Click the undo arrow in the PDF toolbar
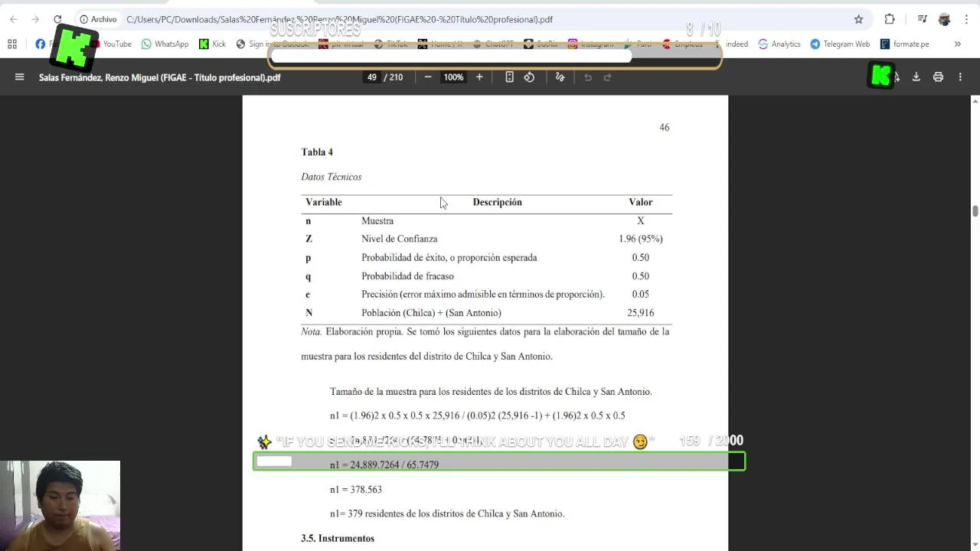The image size is (980, 551). [x=588, y=77]
